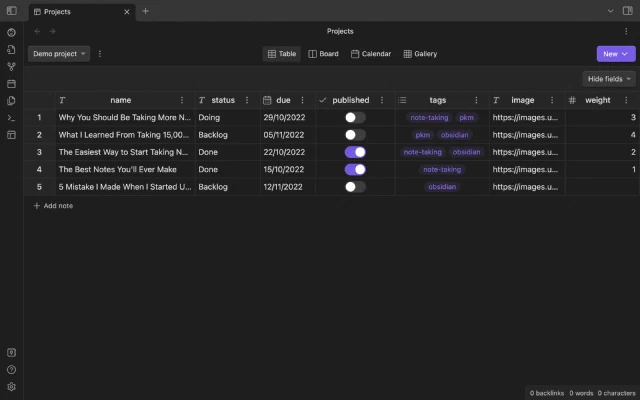This screenshot has width=640, height=400.
Task: Click the Projects layout icon in the ribbon
Action: tap(11, 135)
